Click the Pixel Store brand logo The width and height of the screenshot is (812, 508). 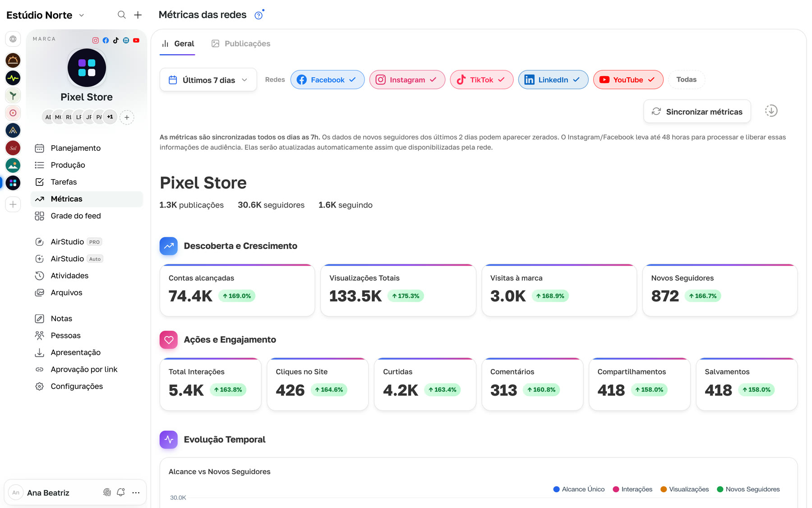(x=87, y=68)
